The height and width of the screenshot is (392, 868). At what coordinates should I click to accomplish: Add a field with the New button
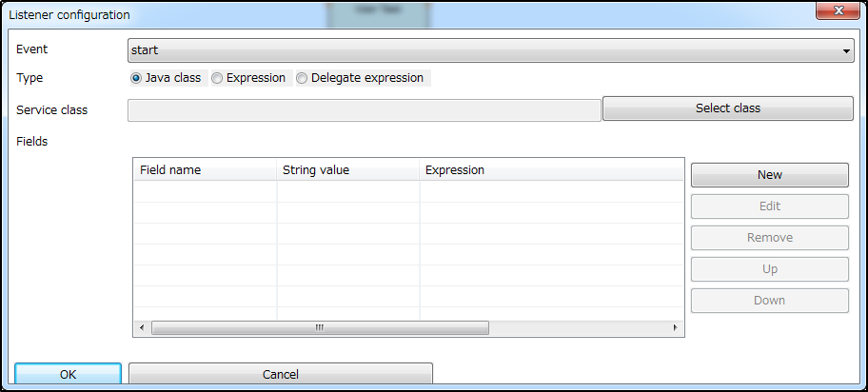pyautogui.click(x=769, y=175)
